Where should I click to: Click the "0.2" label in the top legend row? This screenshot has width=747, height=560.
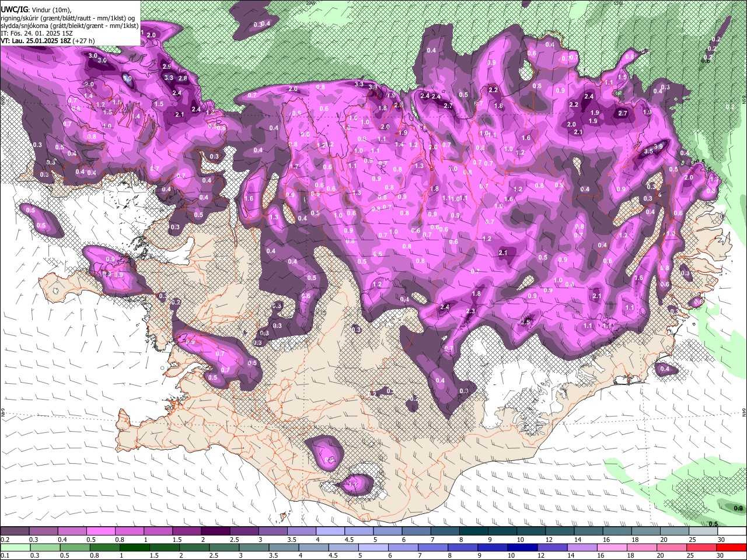[x=5, y=540]
